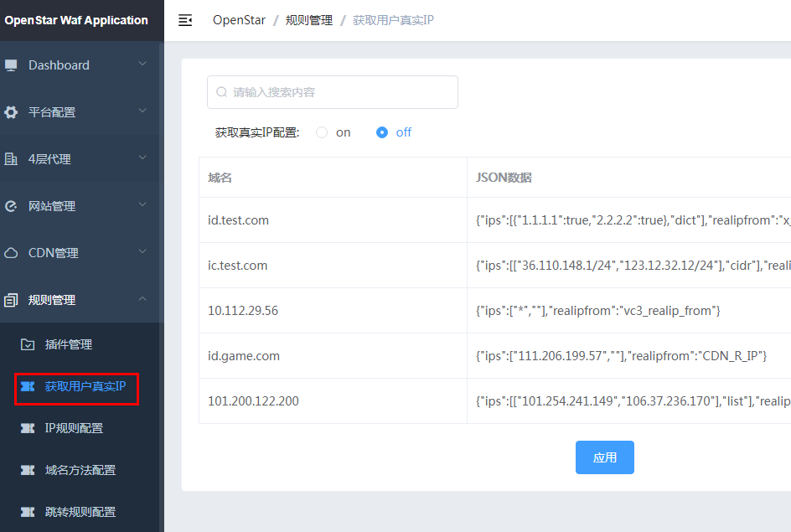Screen dimensions: 791x532
Task: Click the Dashboard monitor icon
Action: pyautogui.click(x=11, y=65)
